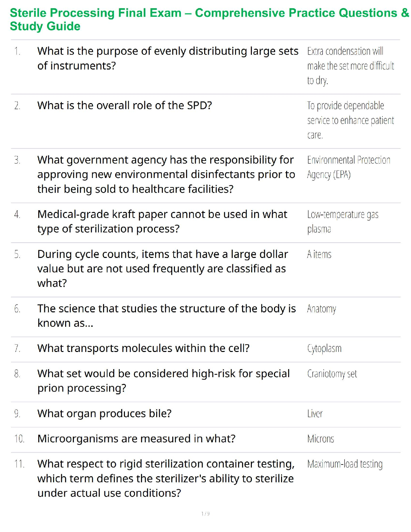The height and width of the screenshot is (532, 411).
Task: Click the cycle counts question text
Action: (x=163, y=268)
